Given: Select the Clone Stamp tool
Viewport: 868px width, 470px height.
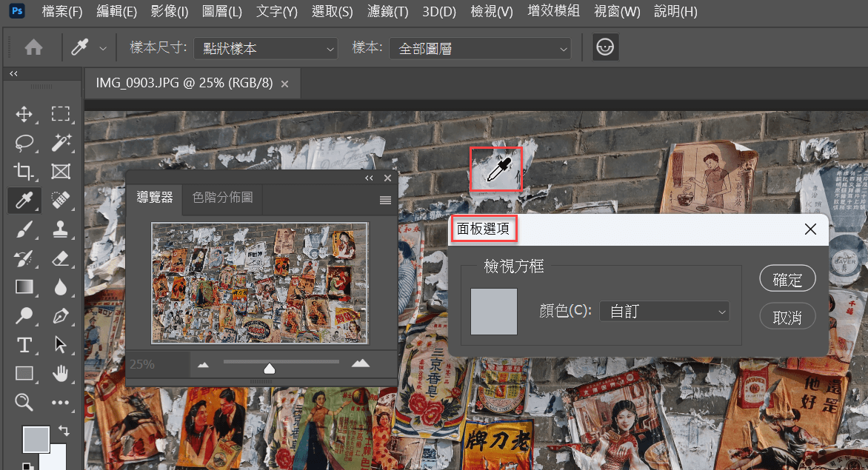Looking at the screenshot, I should click(x=60, y=229).
